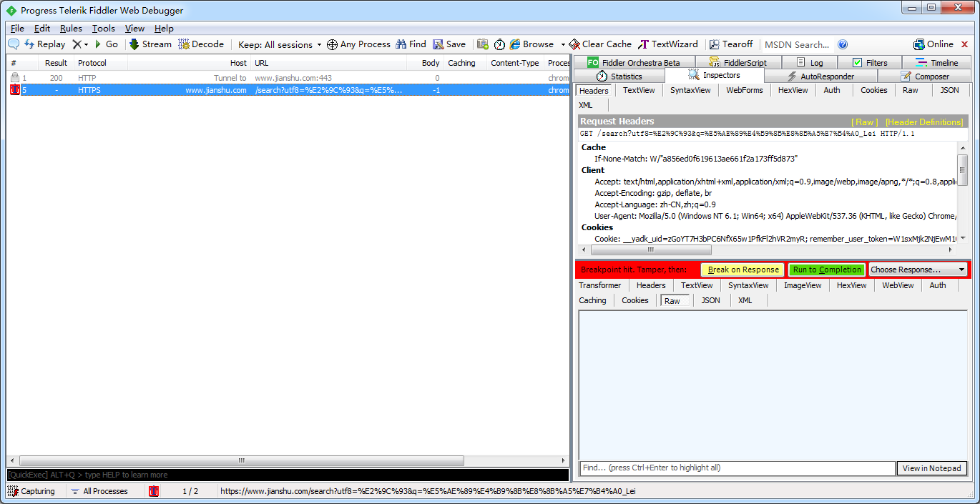Click the red breakpoint icon in status bar

point(154,491)
